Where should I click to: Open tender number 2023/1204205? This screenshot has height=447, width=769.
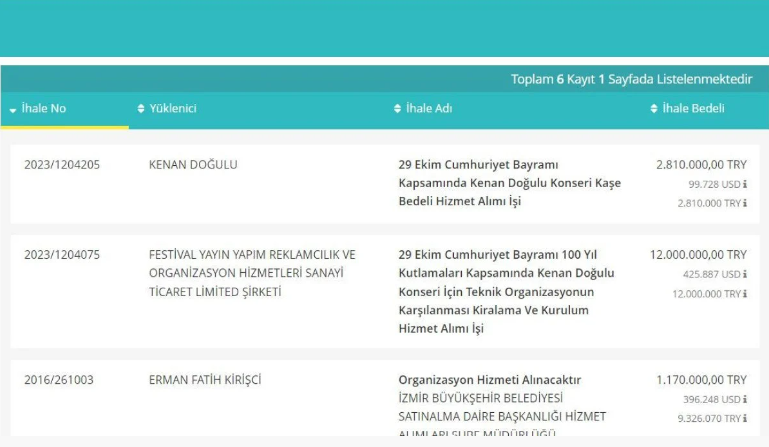click(62, 165)
